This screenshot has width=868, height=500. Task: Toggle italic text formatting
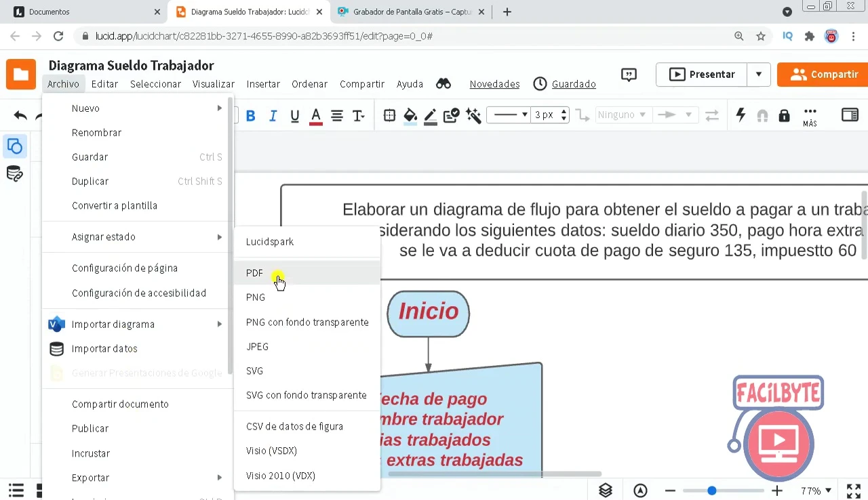coord(273,116)
